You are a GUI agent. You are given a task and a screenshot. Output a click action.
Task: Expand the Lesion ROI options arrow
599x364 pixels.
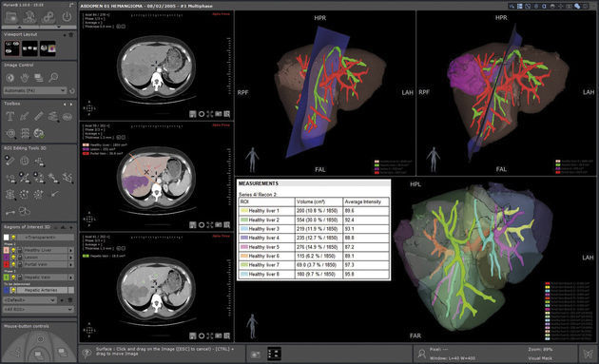point(71,258)
